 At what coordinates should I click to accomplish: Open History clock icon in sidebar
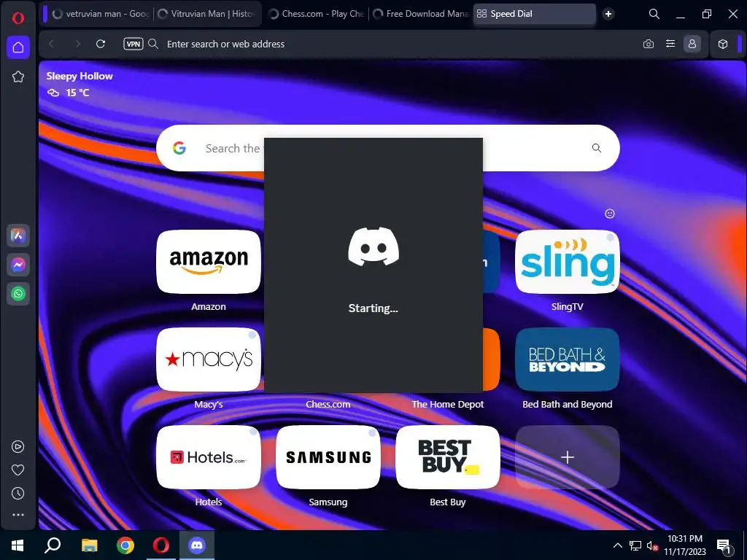18,494
